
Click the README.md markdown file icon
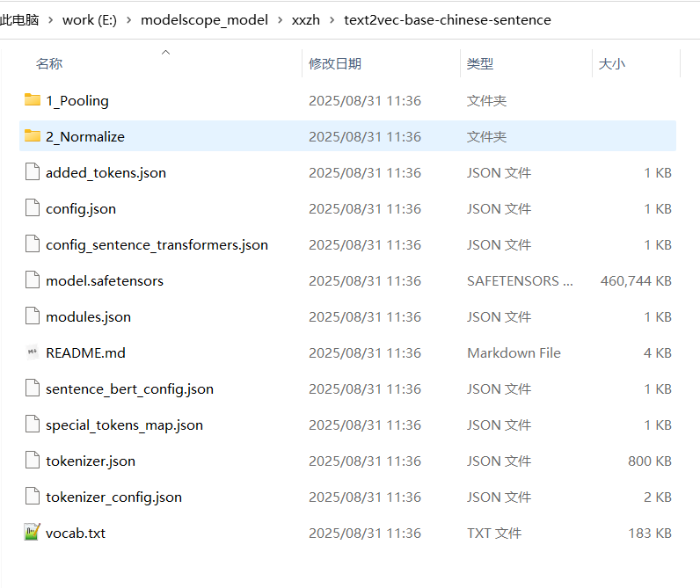tap(33, 352)
